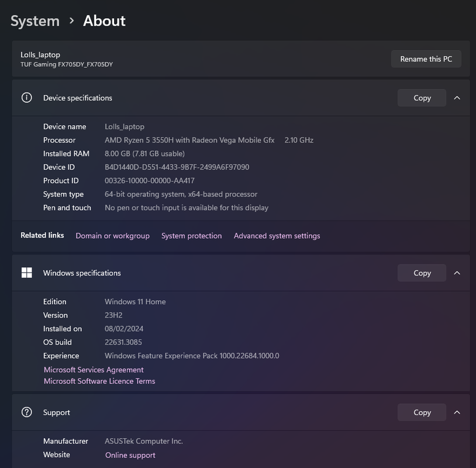Image resolution: width=476 pixels, height=468 pixels.
Task: Open Advanced system settings link
Action: (277, 236)
